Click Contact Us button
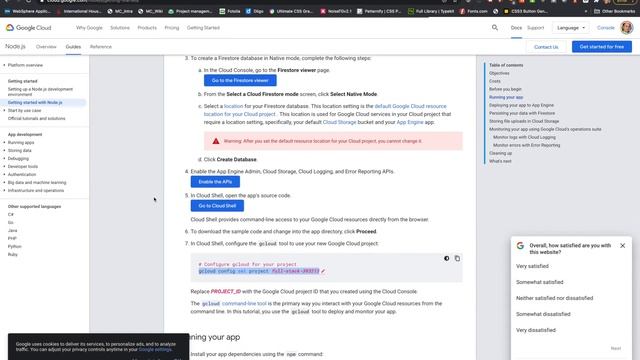 (546, 47)
